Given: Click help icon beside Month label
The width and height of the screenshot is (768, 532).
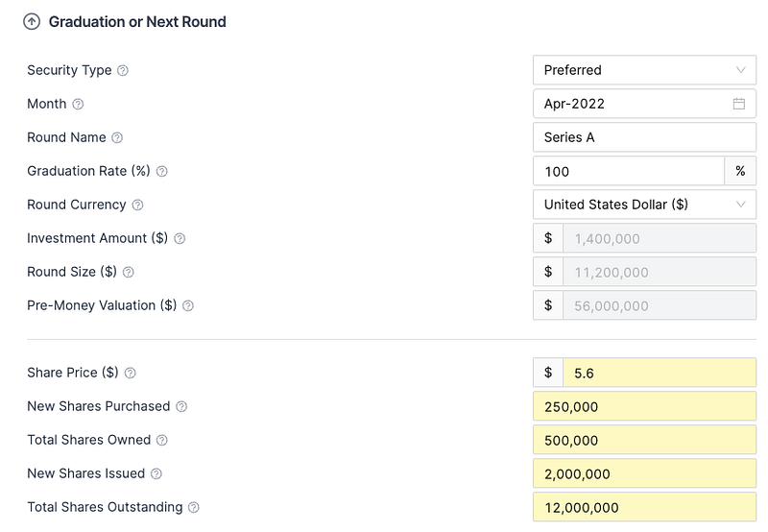Looking at the screenshot, I should point(78,104).
